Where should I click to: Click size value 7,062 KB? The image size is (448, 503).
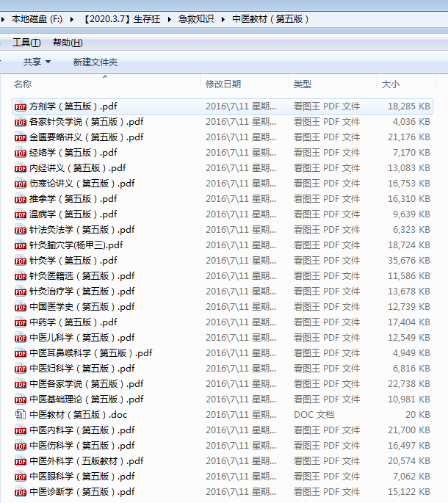click(x=411, y=477)
